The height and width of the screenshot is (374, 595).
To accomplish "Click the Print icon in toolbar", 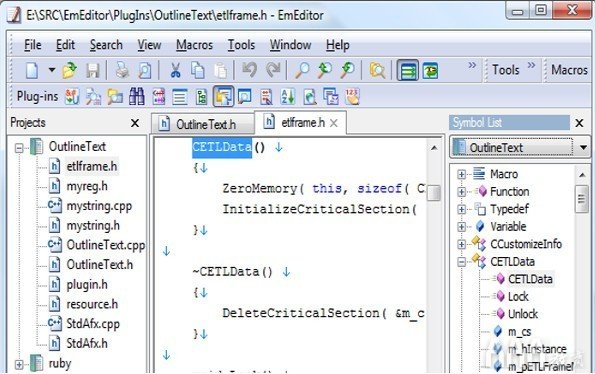I will [x=122, y=71].
